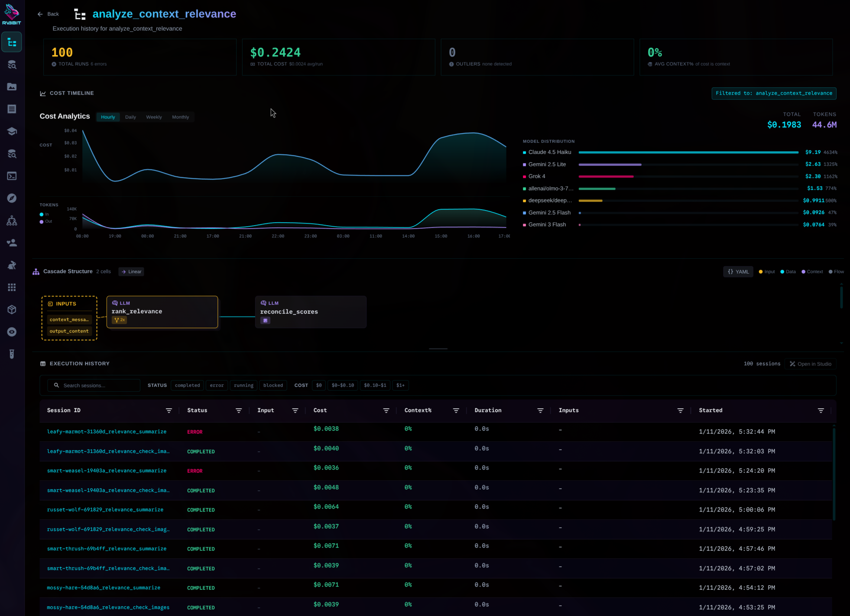The width and height of the screenshot is (850, 616).
Task: Click the test tube sidebar icon
Action: click(12, 354)
